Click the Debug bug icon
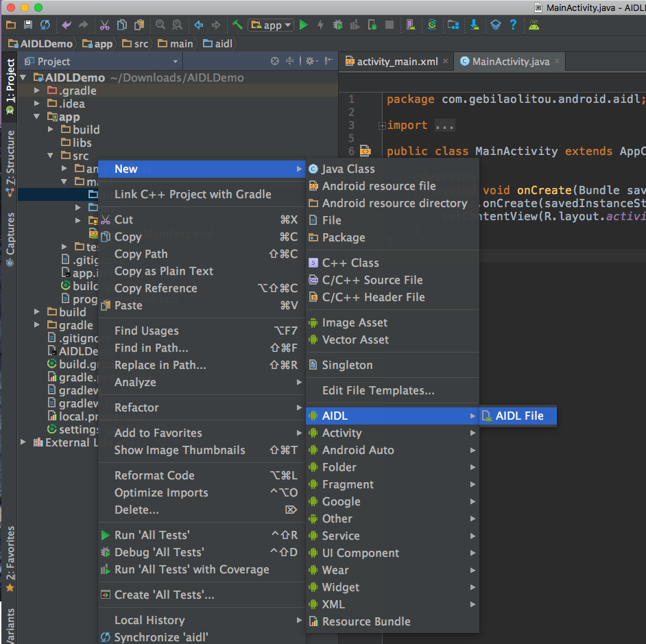The height and width of the screenshot is (644, 646). pyautogui.click(x=338, y=25)
